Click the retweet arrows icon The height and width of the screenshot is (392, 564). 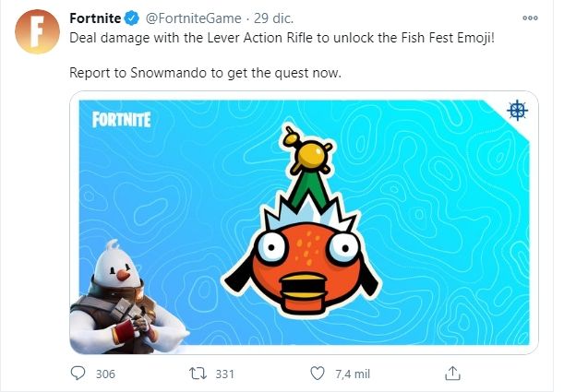pyautogui.click(x=196, y=374)
